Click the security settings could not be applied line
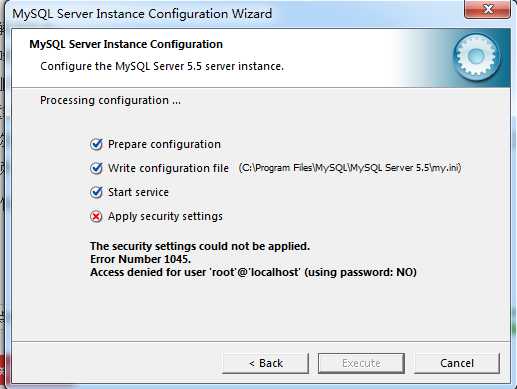517x389 pixels. click(200, 246)
